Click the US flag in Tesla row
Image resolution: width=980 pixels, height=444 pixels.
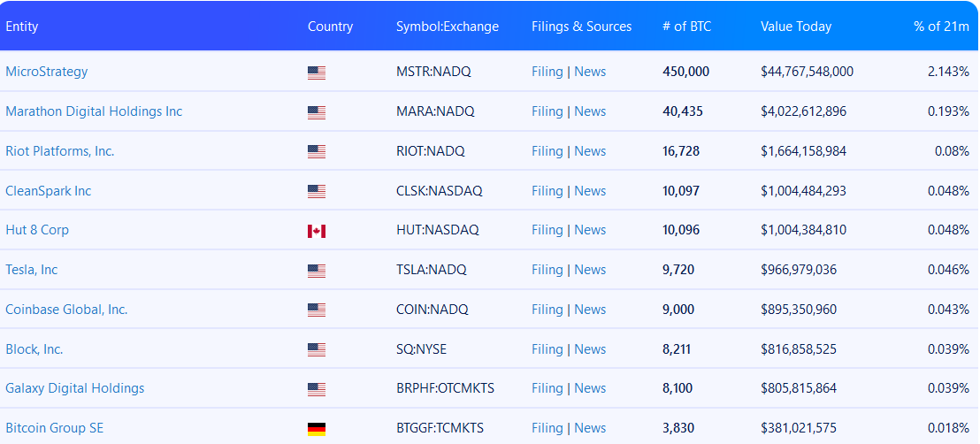pyautogui.click(x=317, y=271)
